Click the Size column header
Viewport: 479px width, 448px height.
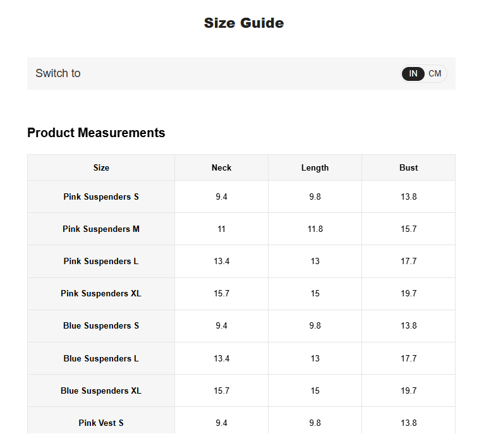click(x=101, y=167)
